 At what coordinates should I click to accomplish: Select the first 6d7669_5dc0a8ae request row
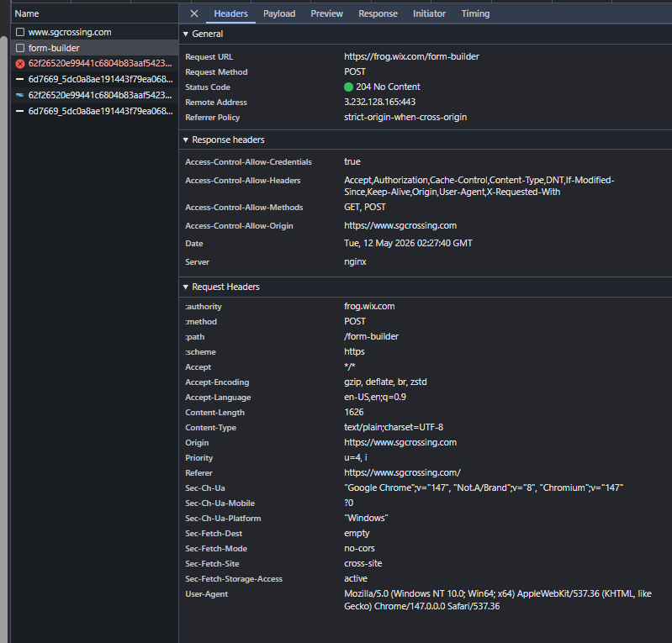coord(94,79)
